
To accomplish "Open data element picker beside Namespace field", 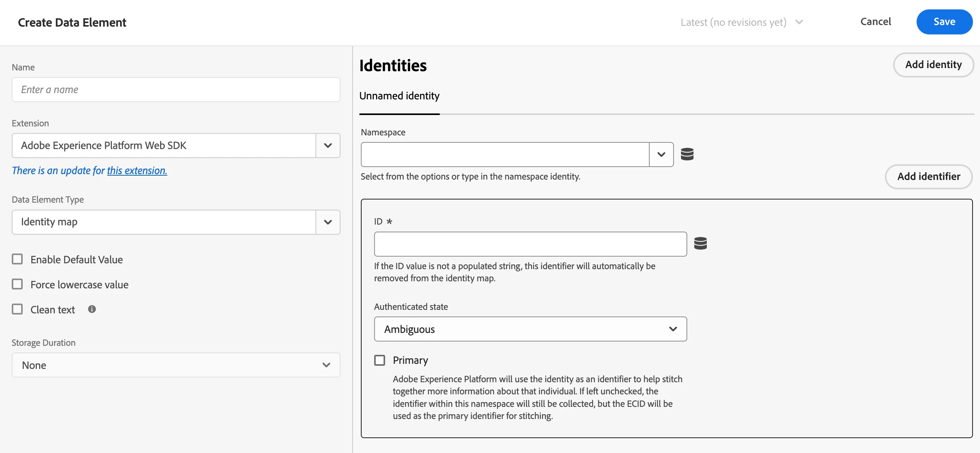I will (x=687, y=154).
